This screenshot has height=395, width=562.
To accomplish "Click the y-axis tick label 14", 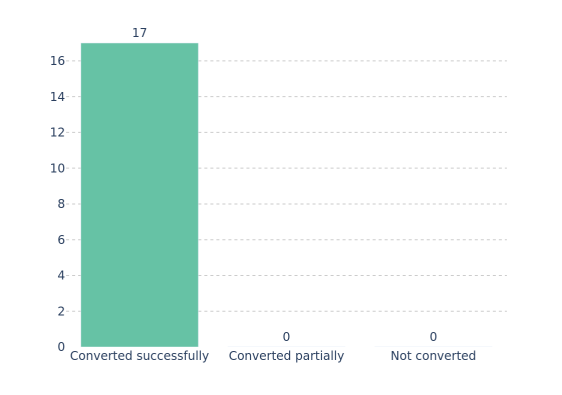I will (57, 97).
